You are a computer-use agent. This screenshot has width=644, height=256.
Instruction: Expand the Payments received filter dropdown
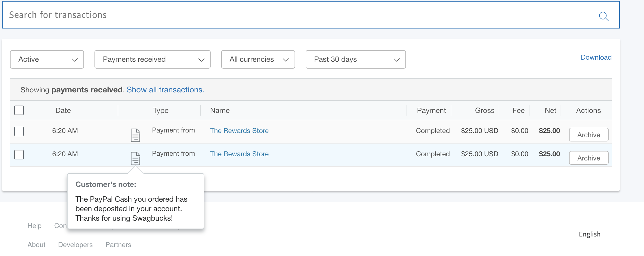(152, 59)
